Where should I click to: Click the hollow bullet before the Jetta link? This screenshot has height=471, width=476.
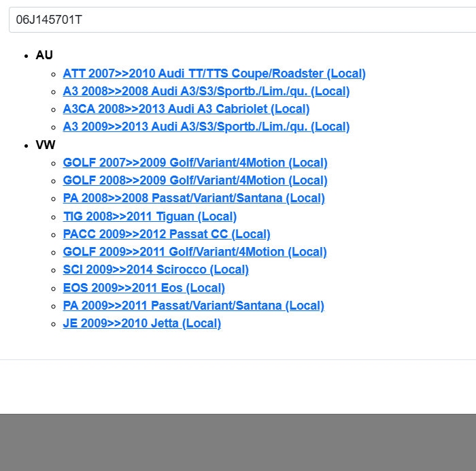point(54,324)
